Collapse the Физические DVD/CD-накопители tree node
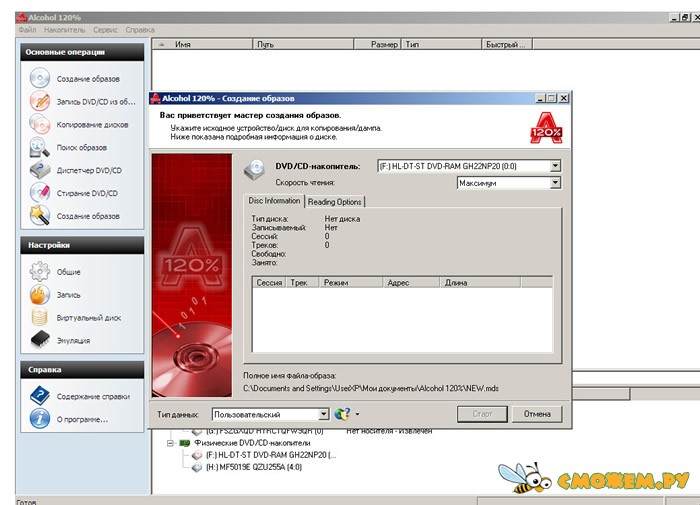Image resolution: width=700 pixels, height=505 pixels. (x=170, y=443)
